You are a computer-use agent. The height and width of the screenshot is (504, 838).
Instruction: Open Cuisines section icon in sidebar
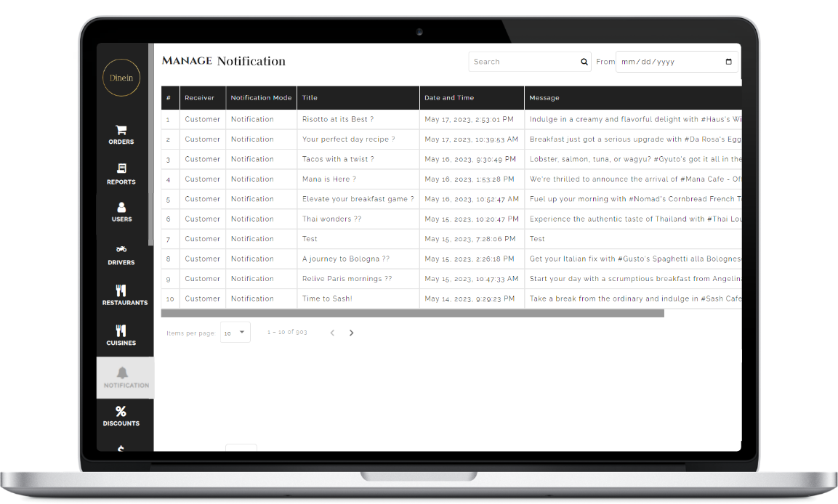tap(121, 331)
